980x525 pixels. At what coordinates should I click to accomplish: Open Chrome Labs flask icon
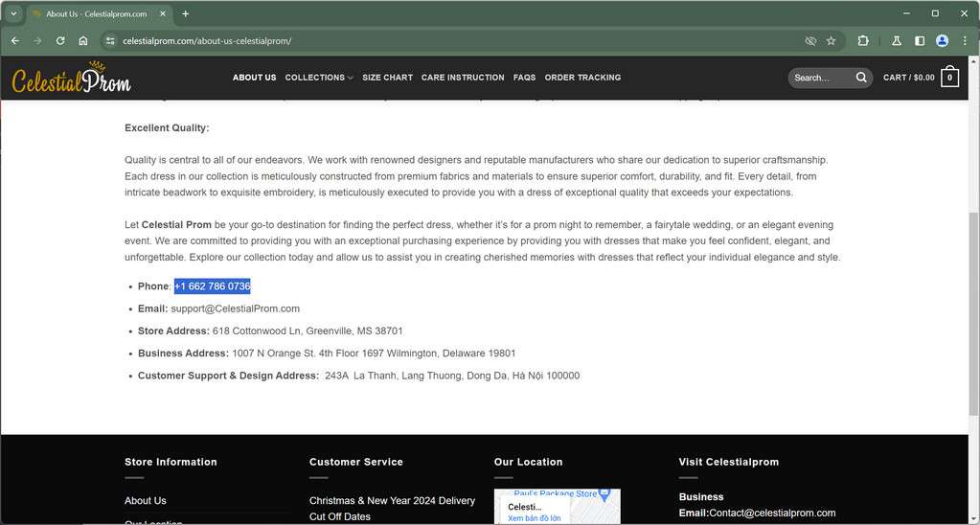(x=897, y=40)
